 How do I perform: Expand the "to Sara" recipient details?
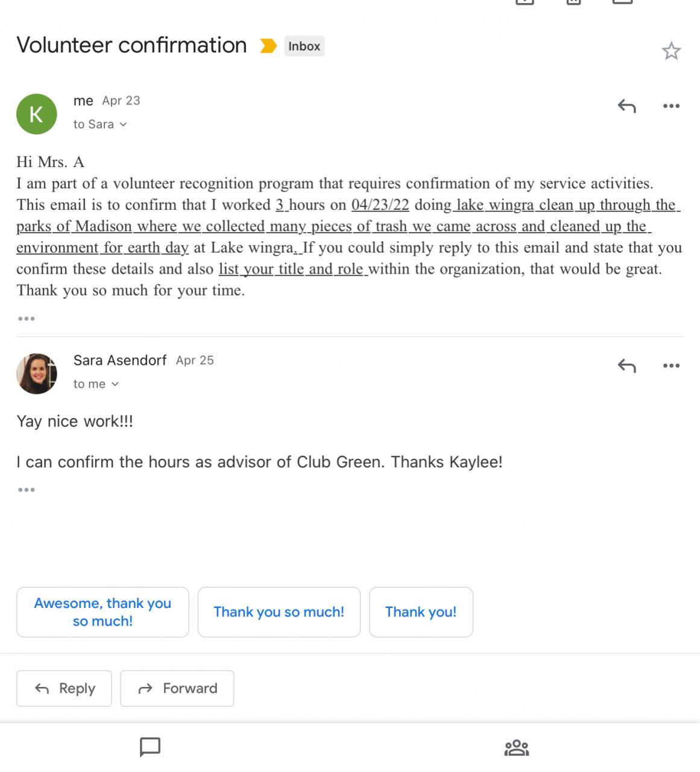tap(100, 124)
